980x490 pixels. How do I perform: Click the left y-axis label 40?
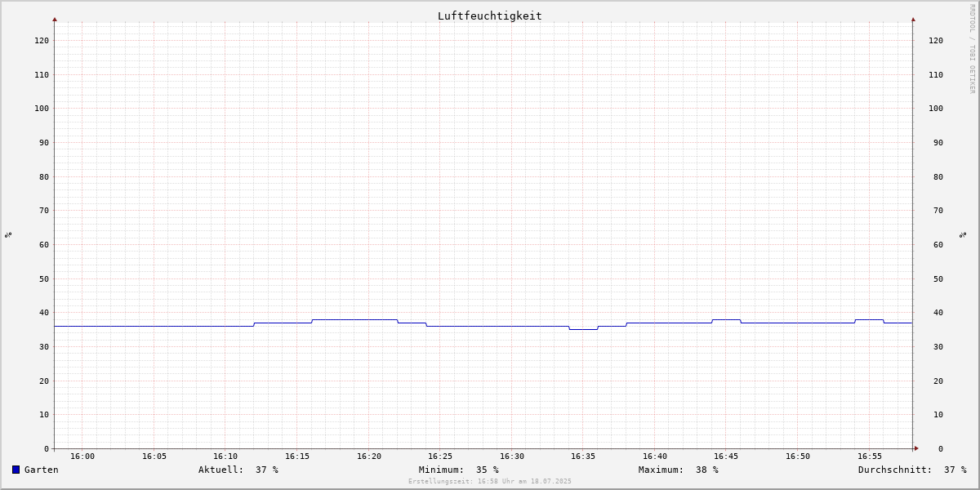[44, 312]
